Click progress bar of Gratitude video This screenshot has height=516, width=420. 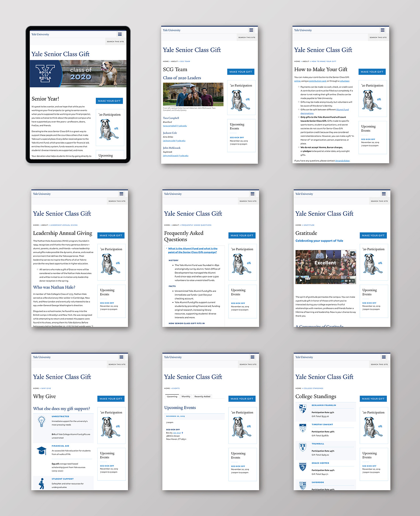pyautogui.click(x=324, y=281)
